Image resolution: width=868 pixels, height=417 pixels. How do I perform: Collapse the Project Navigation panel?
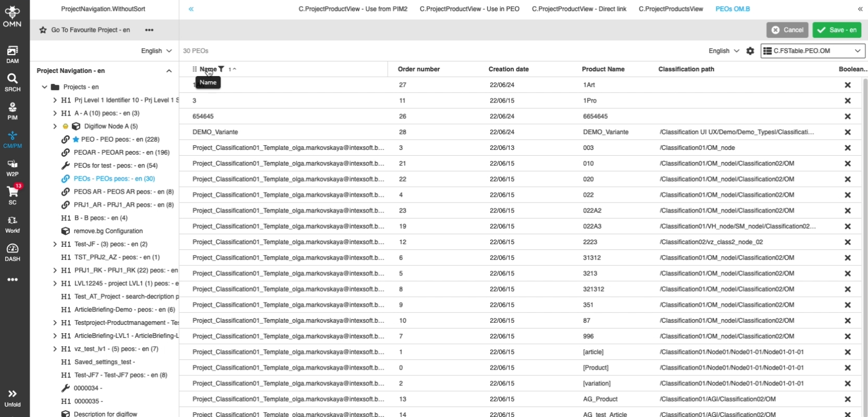tap(169, 71)
